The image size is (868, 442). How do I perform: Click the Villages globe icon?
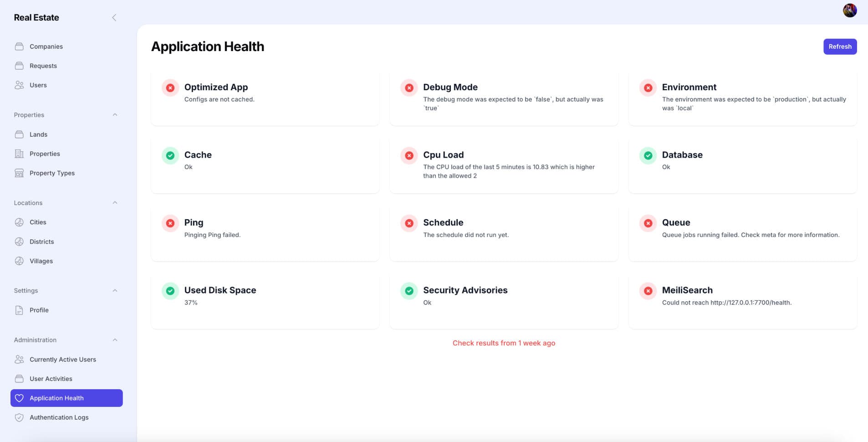[19, 261]
